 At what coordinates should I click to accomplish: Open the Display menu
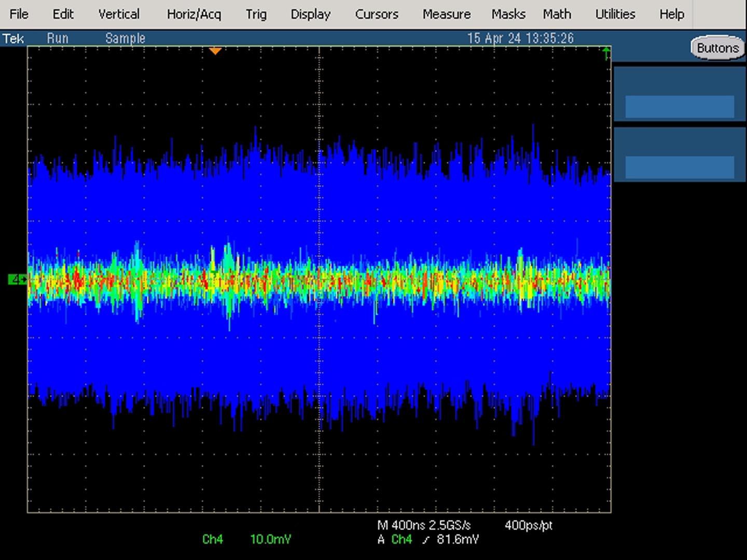coord(310,14)
